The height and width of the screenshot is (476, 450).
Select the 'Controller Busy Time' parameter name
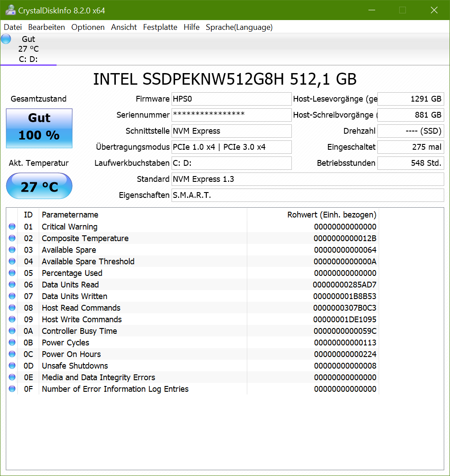pos(79,331)
